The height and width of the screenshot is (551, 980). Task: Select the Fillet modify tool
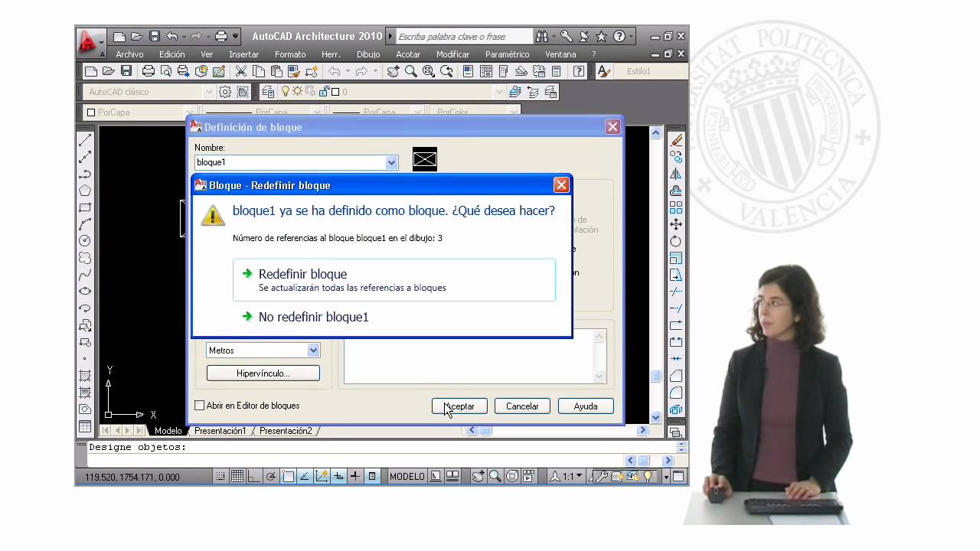676,393
